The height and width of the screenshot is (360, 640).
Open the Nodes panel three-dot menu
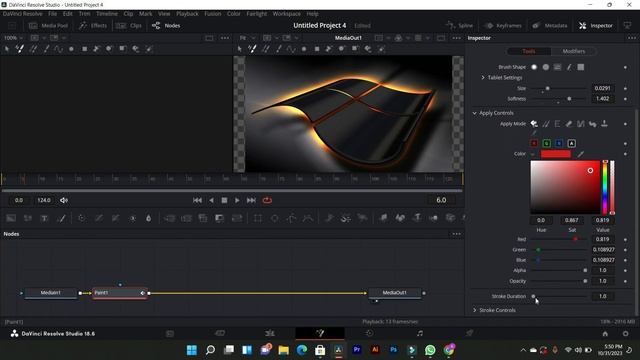tap(456, 234)
